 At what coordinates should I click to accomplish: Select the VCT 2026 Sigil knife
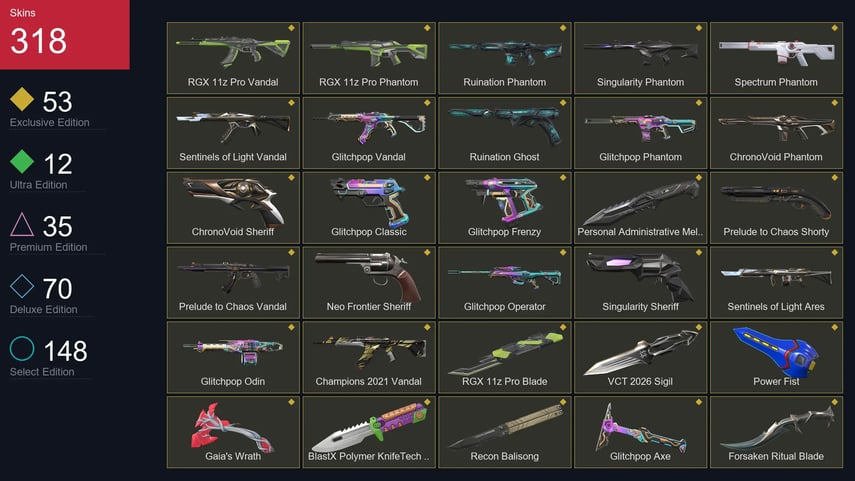pyautogui.click(x=641, y=357)
